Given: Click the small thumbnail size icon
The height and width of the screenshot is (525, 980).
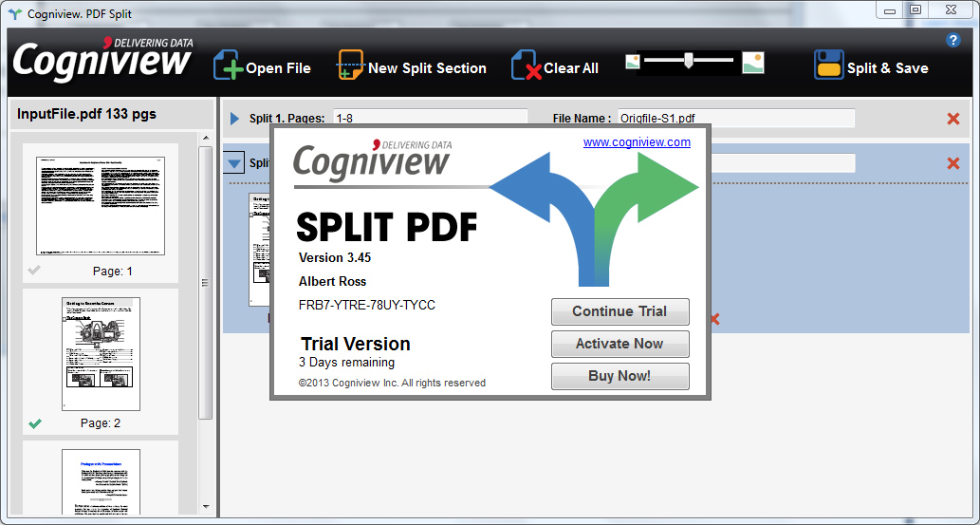Looking at the screenshot, I should click(x=633, y=62).
